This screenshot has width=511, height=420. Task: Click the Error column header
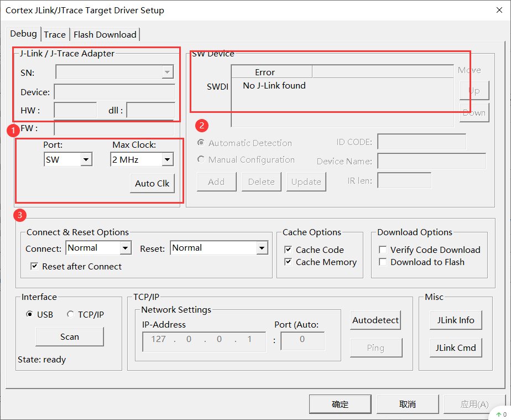click(272, 72)
